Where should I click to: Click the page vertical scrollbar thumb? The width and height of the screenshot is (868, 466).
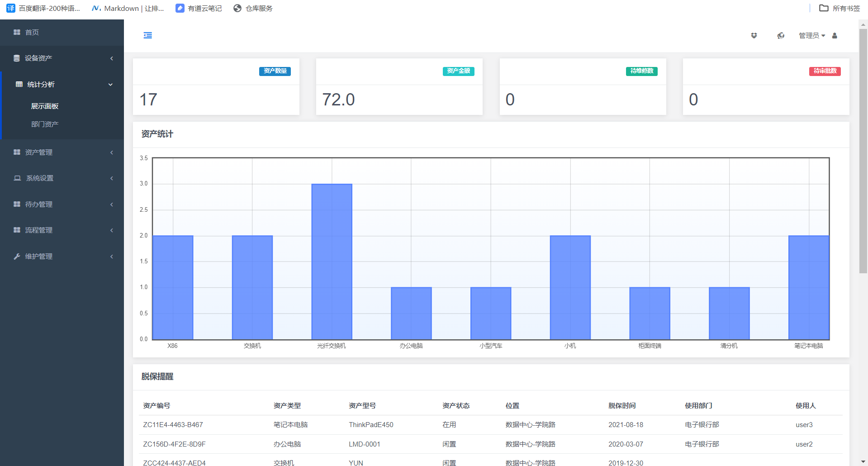click(863, 151)
